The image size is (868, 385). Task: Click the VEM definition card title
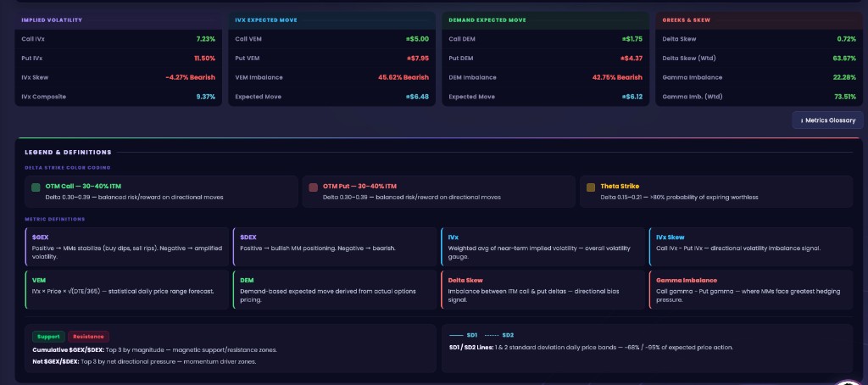(x=38, y=281)
